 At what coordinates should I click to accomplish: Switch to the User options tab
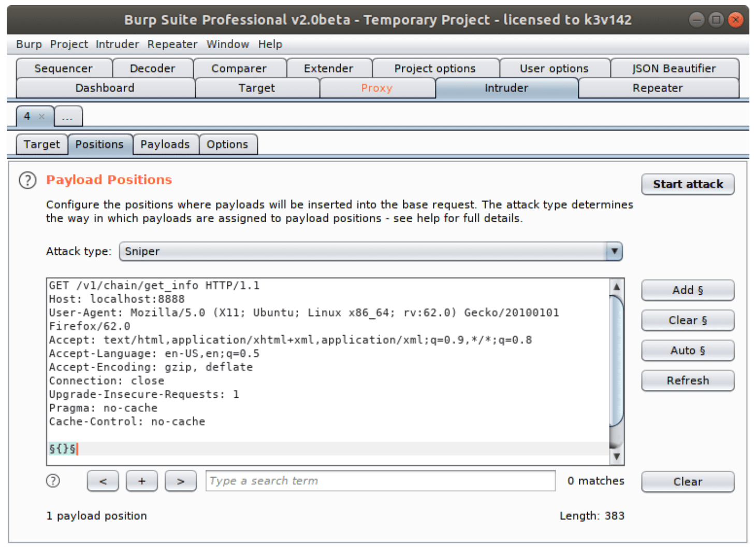click(554, 68)
